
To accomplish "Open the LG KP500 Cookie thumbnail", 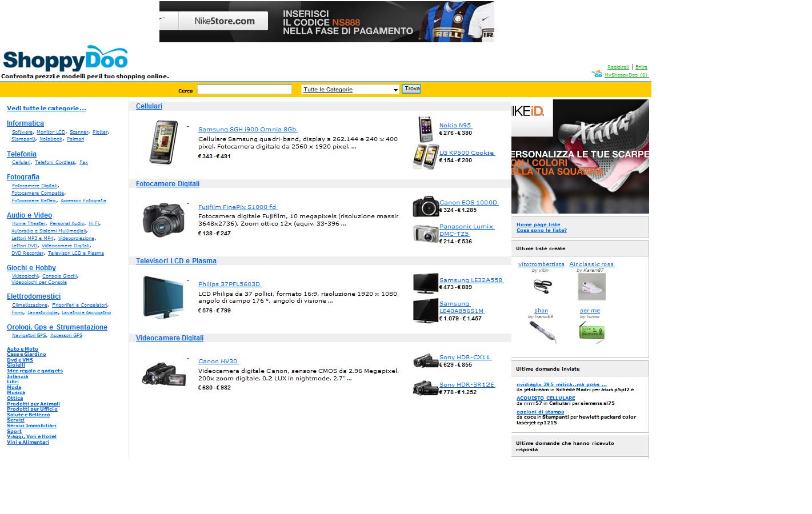I will tap(426, 156).
